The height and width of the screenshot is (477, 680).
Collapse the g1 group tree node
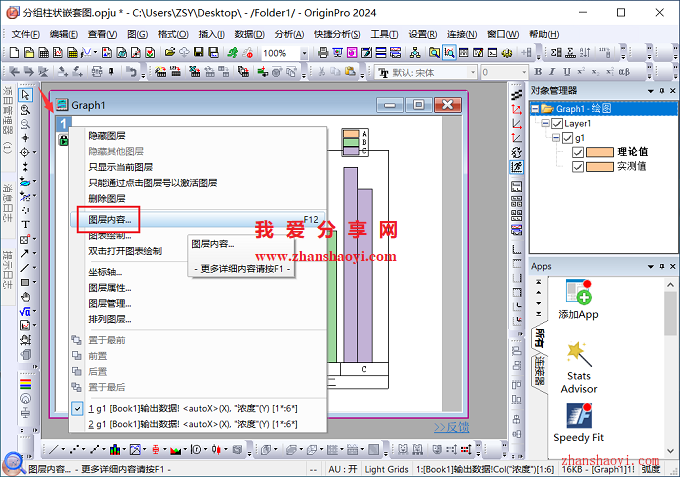pos(556,138)
